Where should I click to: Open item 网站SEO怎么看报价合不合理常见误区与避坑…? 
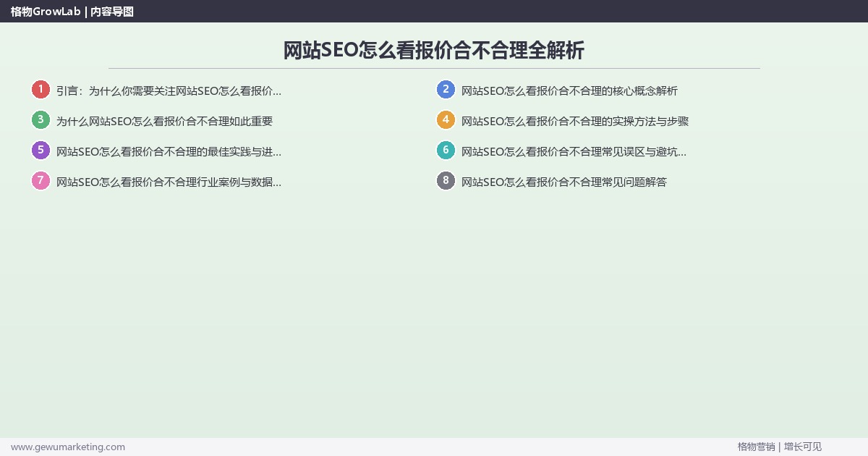pyautogui.click(x=574, y=152)
